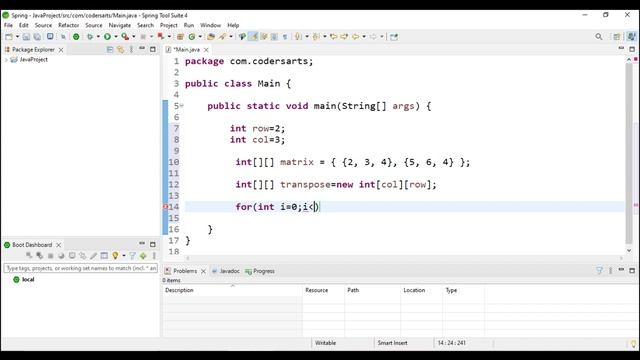Click the Last Edit Location icon

pos(334,37)
